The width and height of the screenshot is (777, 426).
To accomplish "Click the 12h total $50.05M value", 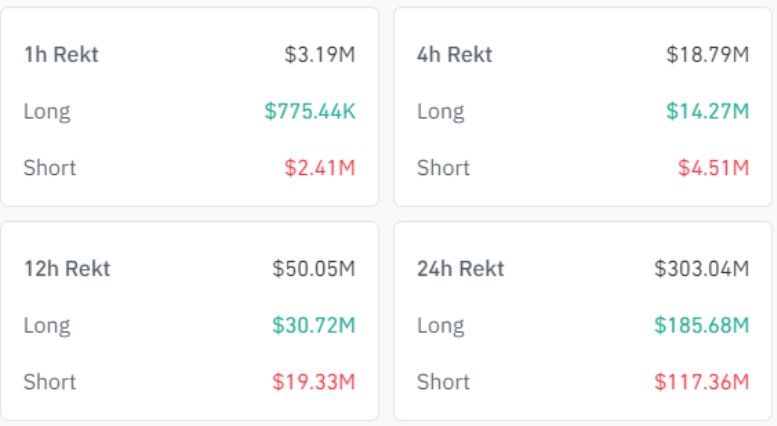I will click(314, 268).
